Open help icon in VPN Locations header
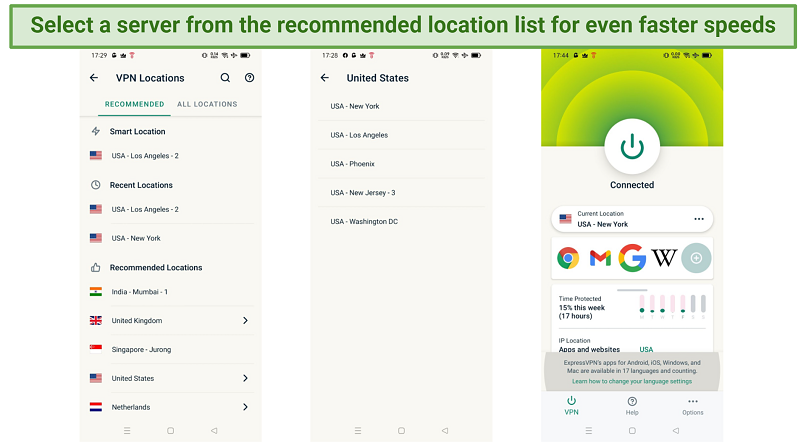Screen dimensions: 806x446 [x=249, y=78]
